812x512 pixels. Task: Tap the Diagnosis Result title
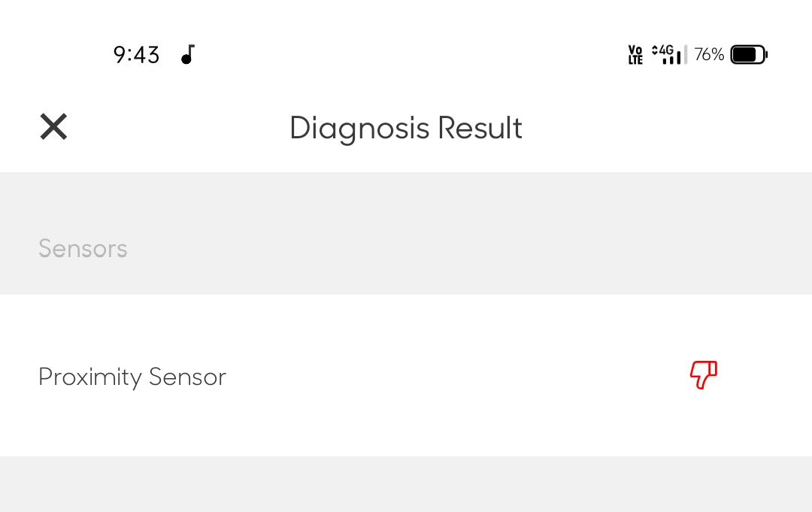(x=406, y=128)
